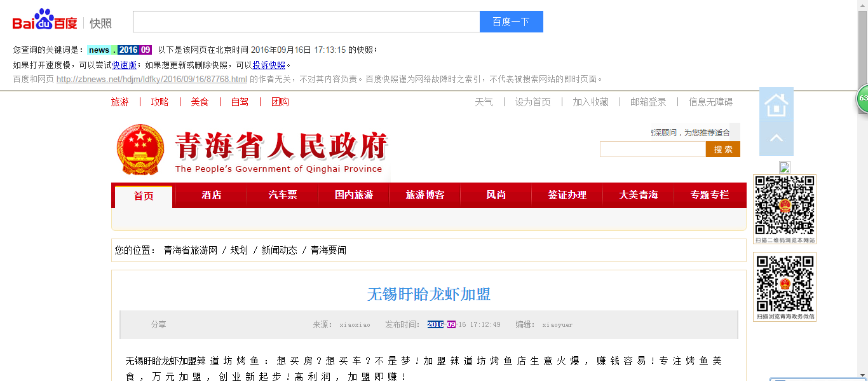Click the 攻略 top link

click(x=160, y=102)
